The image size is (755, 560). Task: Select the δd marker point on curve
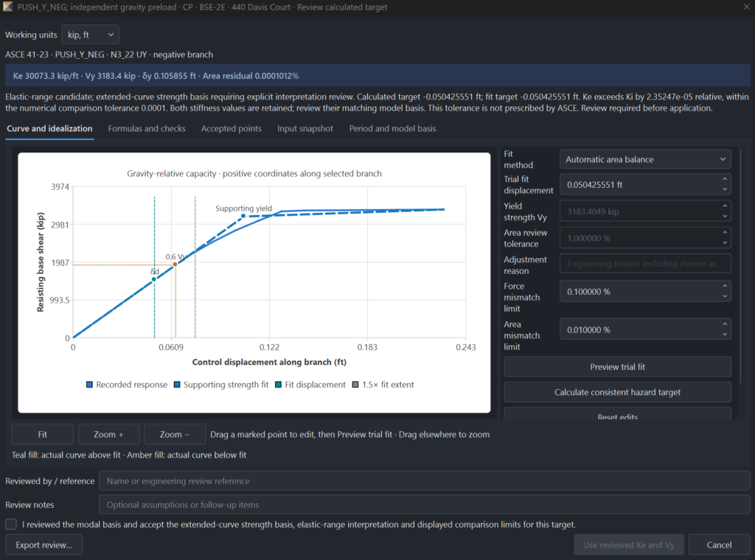pyautogui.click(x=154, y=279)
